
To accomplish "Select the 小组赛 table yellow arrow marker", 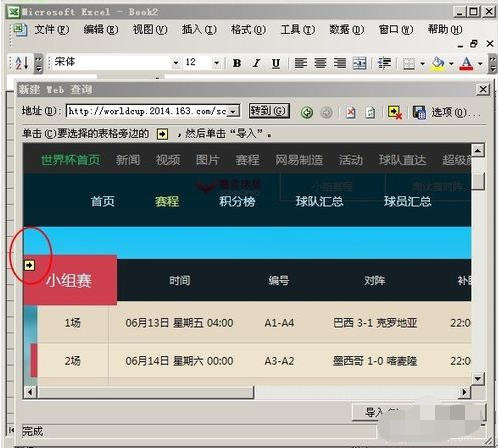I will [x=30, y=265].
